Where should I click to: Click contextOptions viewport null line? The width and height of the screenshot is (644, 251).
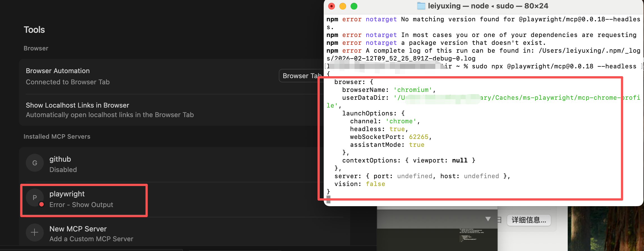(409, 161)
